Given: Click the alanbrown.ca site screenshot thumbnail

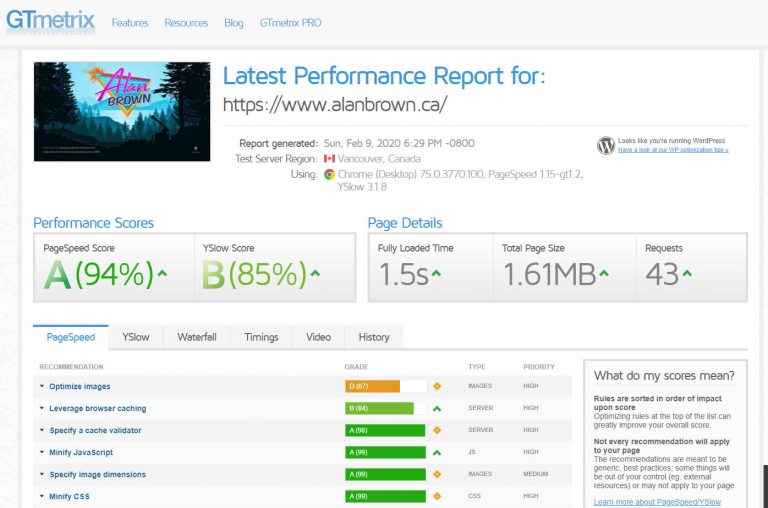Looking at the screenshot, I should 122,111.
